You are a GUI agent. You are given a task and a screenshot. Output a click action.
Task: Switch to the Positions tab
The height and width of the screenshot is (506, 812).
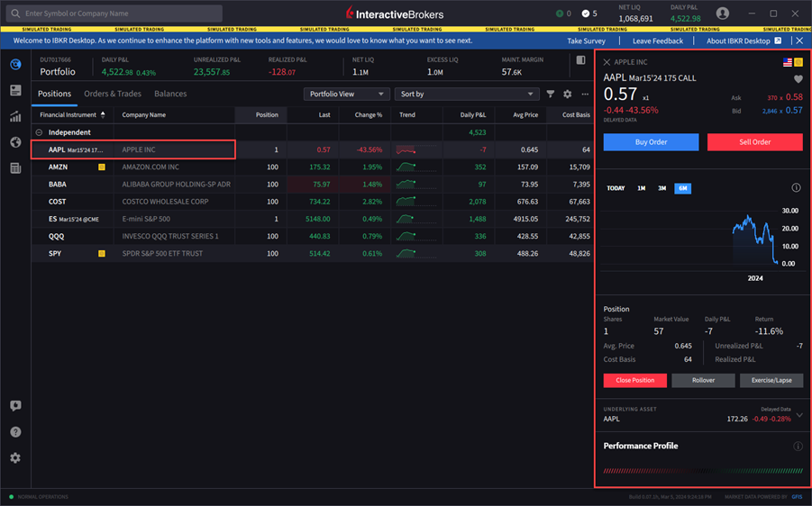coord(54,94)
